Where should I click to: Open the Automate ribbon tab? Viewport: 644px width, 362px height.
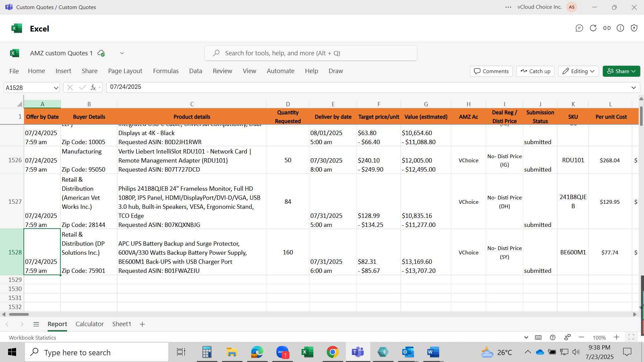click(280, 71)
